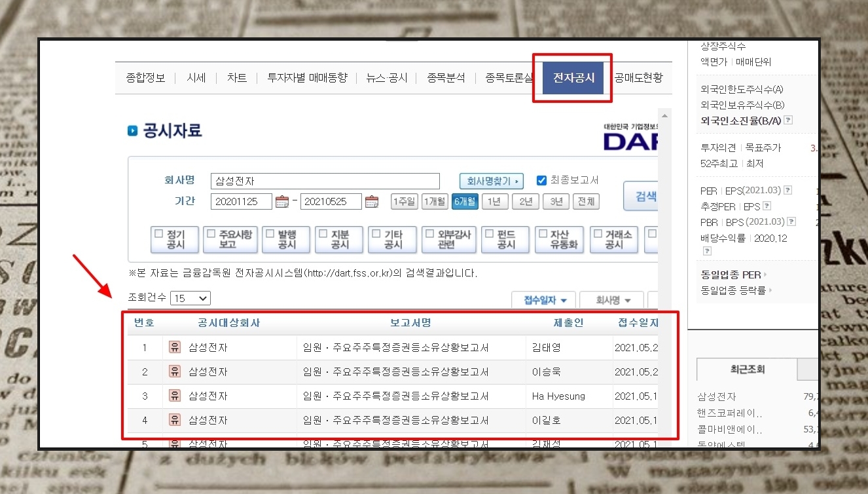Open the 종목토론실 tab
The height and width of the screenshot is (494, 868).
[x=510, y=78]
